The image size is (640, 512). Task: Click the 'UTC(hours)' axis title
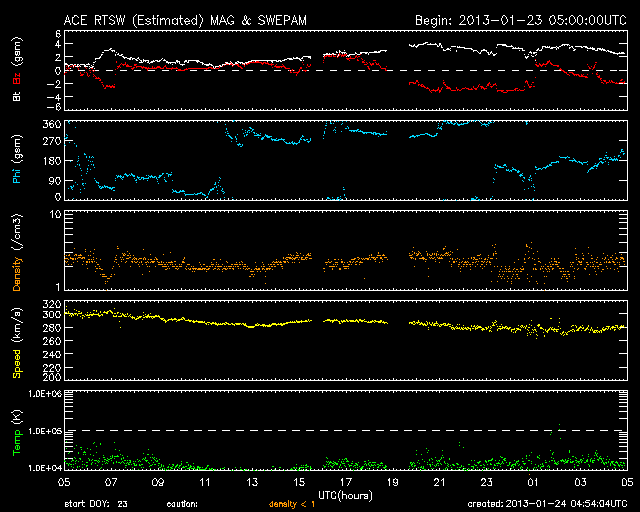345,495
